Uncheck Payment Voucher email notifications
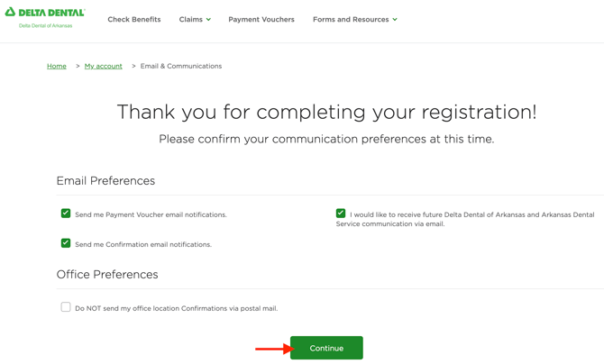 [66, 214]
